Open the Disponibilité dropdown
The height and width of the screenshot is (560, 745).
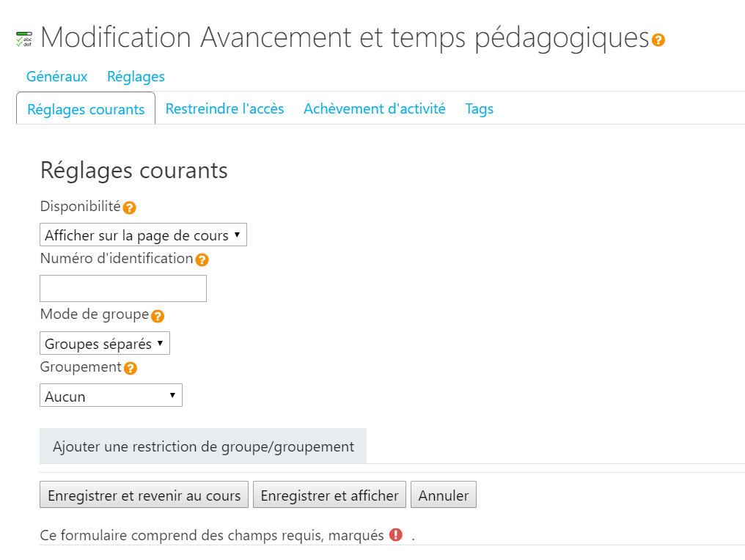point(143,235)
